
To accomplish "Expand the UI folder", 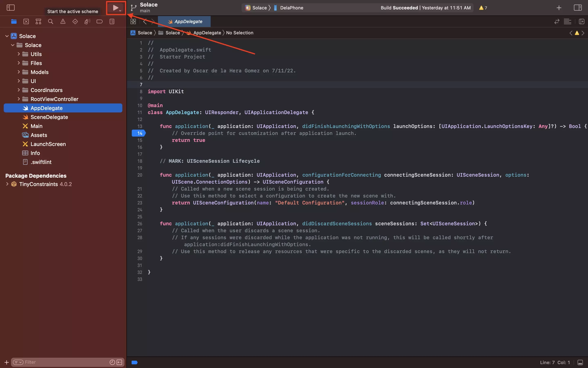I will click(x=18, y=81).
